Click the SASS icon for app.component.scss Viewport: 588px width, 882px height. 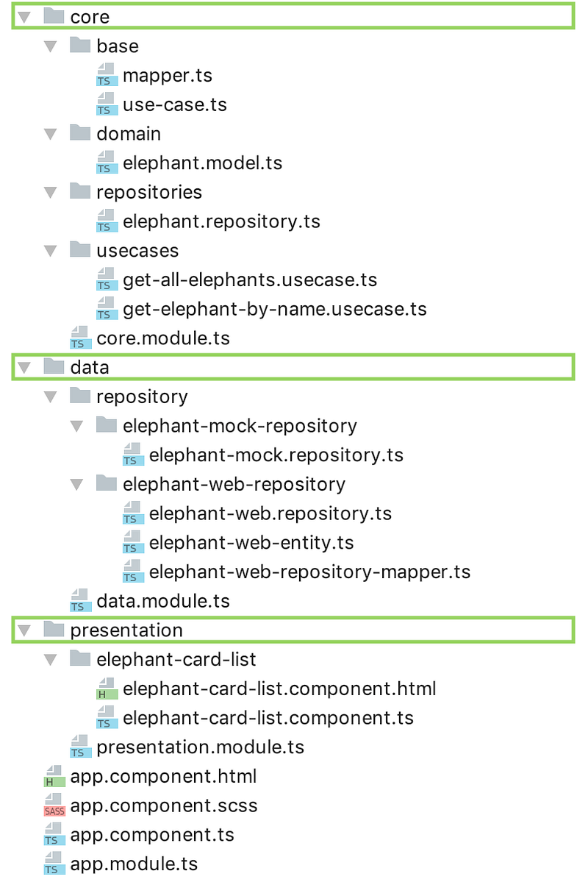pos(54,805)
